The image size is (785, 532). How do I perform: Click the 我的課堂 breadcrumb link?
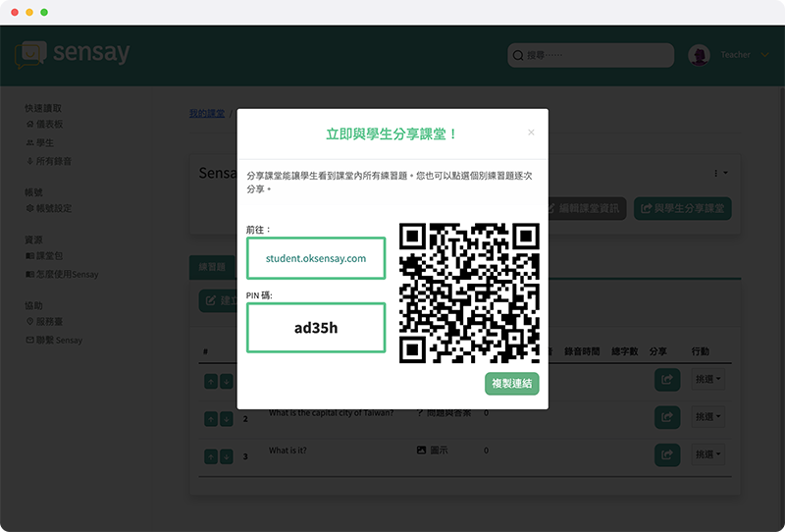point(206,114)
